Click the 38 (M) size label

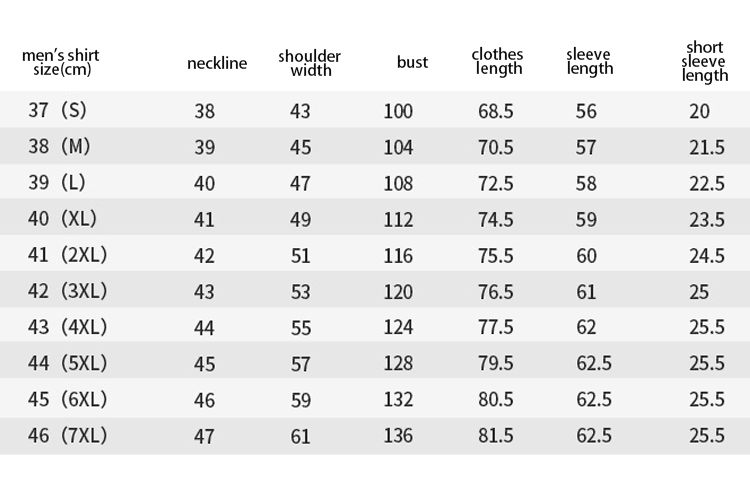tap(59, 146)
